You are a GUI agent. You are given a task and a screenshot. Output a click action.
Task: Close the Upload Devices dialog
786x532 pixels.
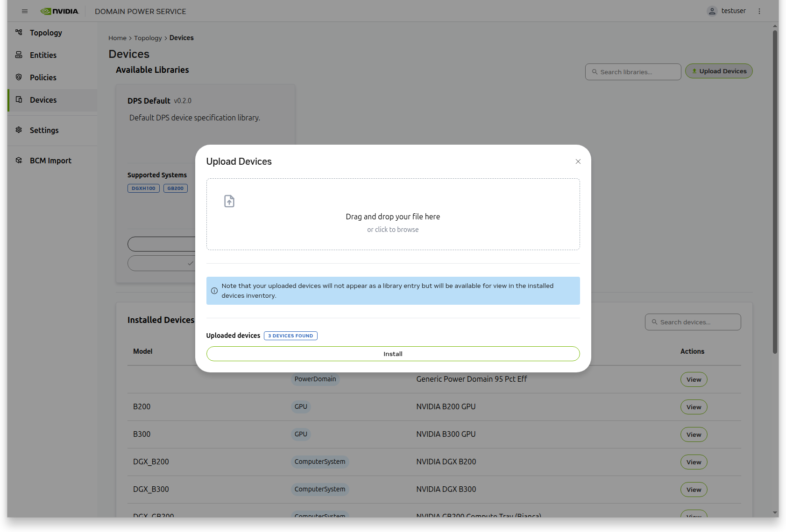click(578, 161)
